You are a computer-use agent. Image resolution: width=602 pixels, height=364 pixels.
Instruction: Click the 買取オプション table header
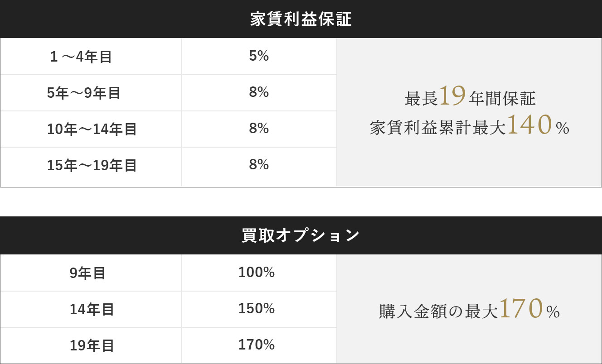pyautogui.click(x=301, y=236)
